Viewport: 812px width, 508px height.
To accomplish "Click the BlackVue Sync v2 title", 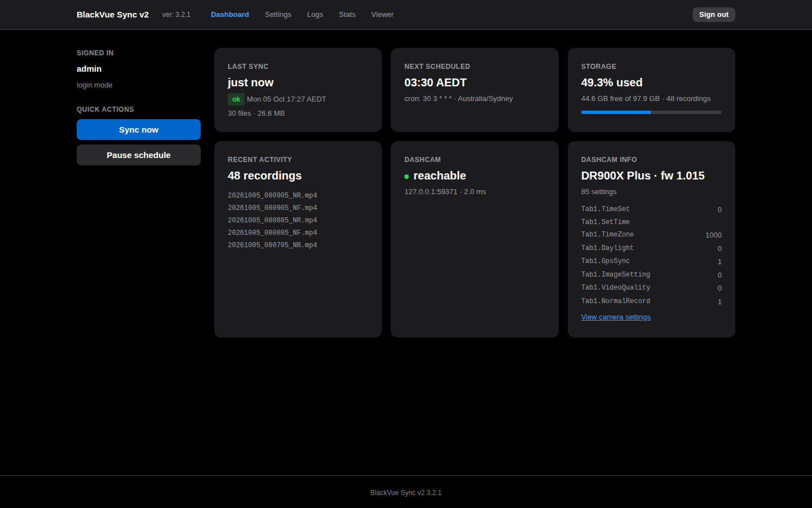I will (x=113, y=15).
